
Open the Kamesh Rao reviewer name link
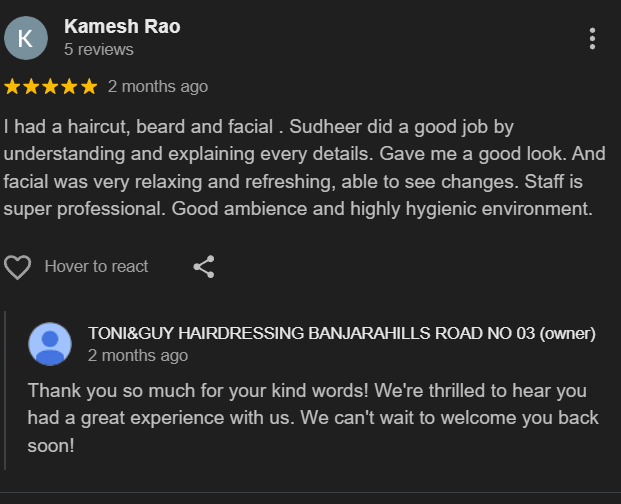122,26
